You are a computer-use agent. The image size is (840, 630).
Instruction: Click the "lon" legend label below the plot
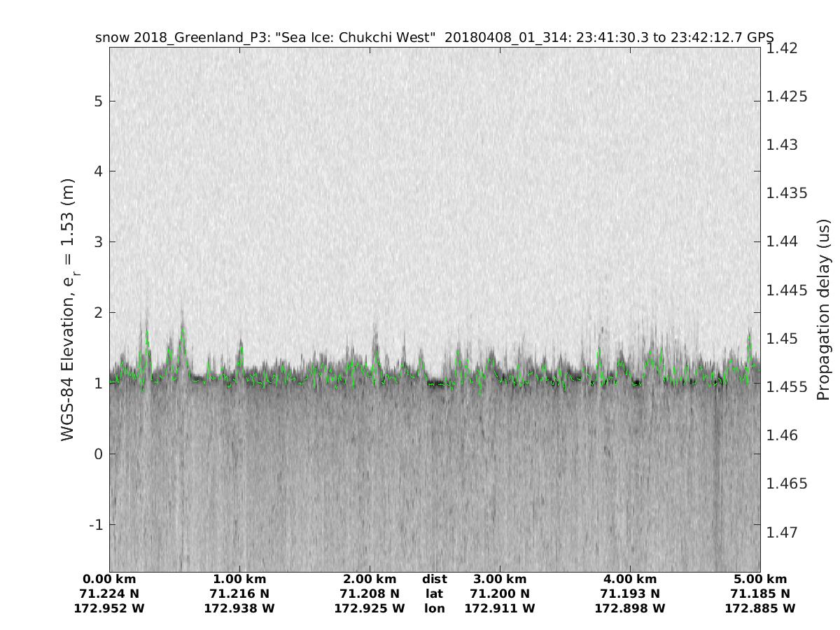pos(434,609)
